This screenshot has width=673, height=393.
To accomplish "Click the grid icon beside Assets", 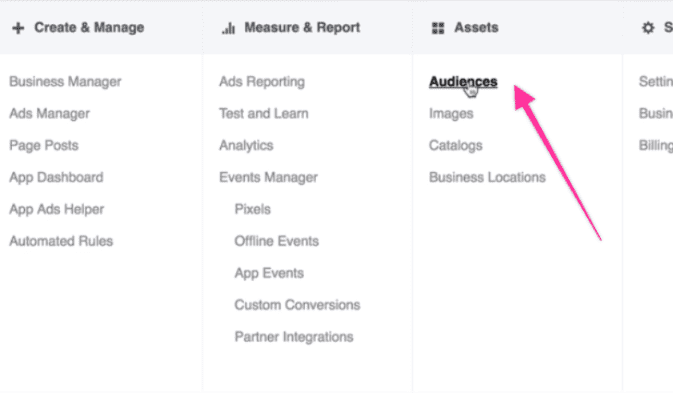I will [x=438, y=28].
